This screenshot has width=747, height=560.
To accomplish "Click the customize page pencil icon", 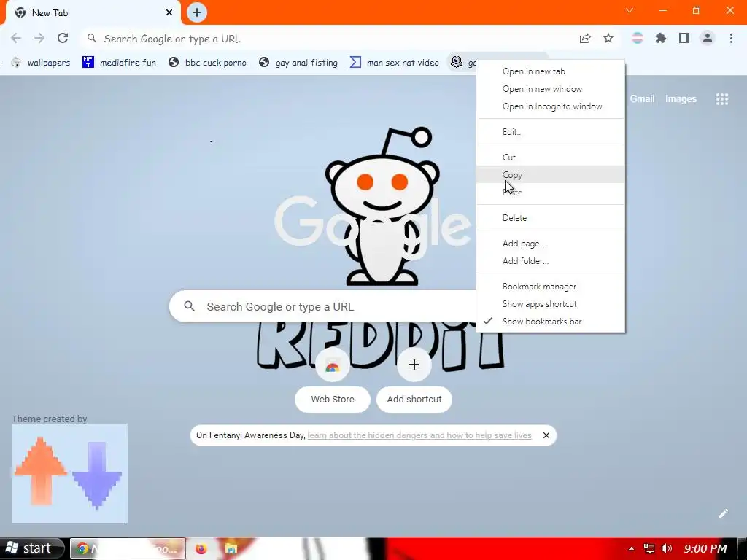I will tap(723, 513).
